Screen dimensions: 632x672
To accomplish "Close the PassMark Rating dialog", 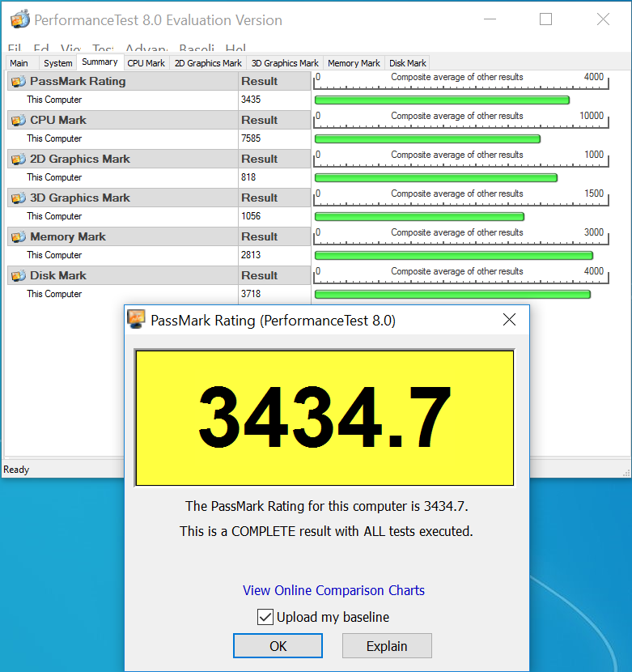I will point(509,319).
